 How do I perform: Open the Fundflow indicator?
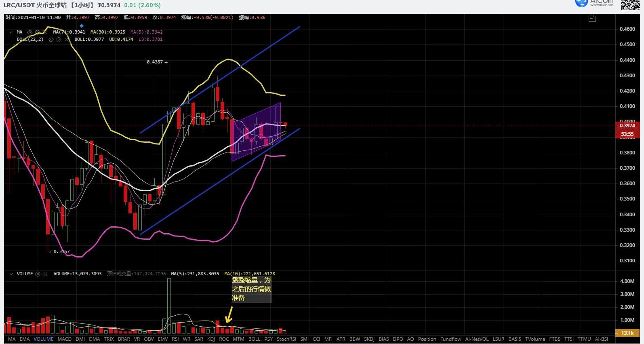point(450,339)
